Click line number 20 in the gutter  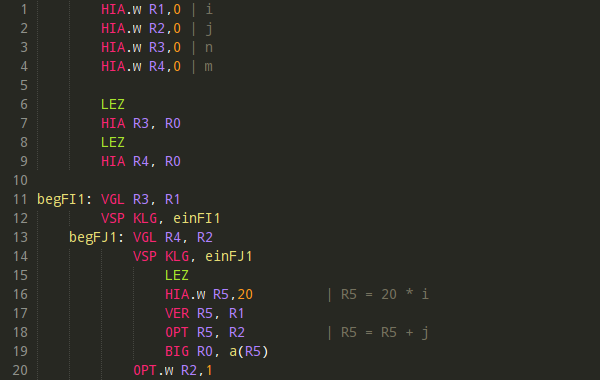(x=20, y=370)
